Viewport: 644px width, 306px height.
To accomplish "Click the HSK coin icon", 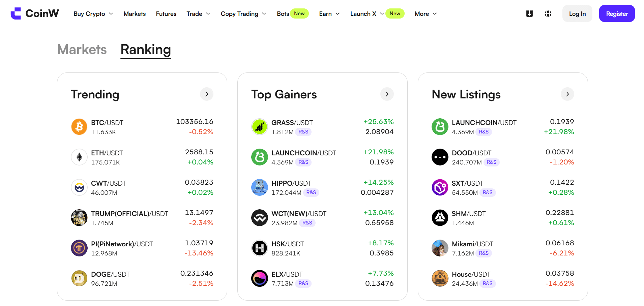I will pyautogui.click(x=260, y=248).
